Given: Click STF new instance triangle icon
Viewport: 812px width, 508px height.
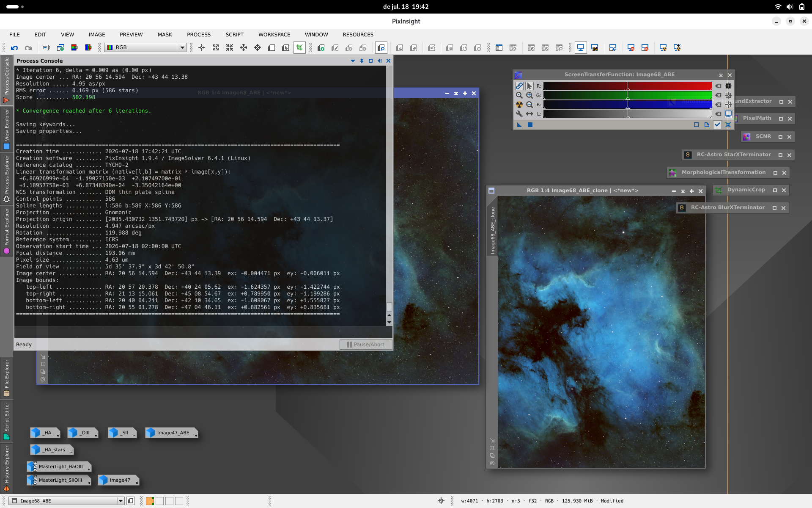Looking at the screenshot, I should tap(519, 125).
